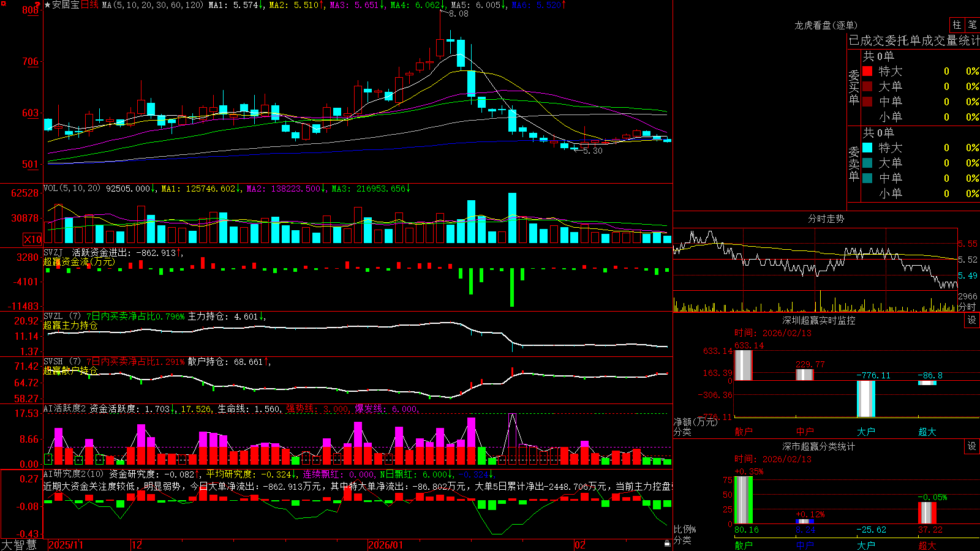Click the red 特大 swatch under 委买单
The height and width of the screenshot is (551, 980).
click(867, 71)
